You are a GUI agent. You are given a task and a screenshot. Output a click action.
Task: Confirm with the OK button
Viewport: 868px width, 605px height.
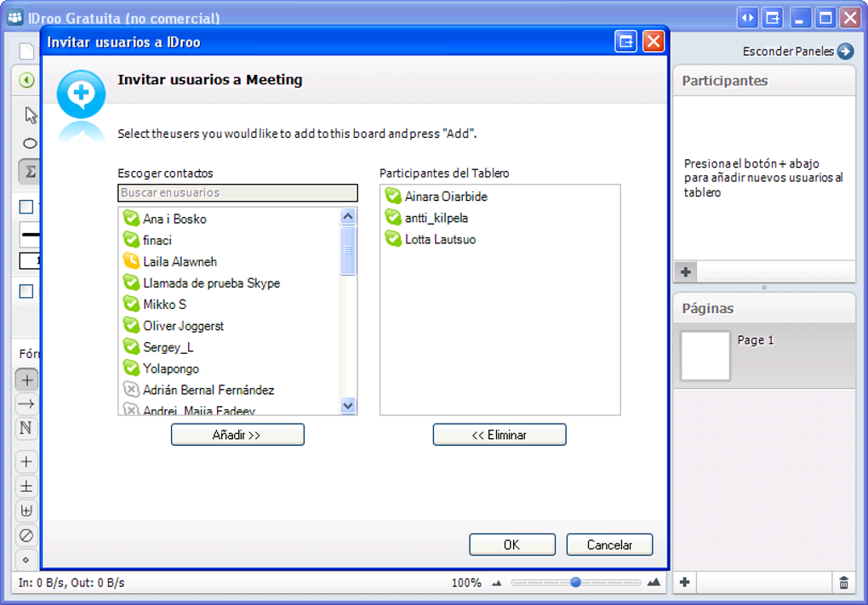click(x=512, y=545)
